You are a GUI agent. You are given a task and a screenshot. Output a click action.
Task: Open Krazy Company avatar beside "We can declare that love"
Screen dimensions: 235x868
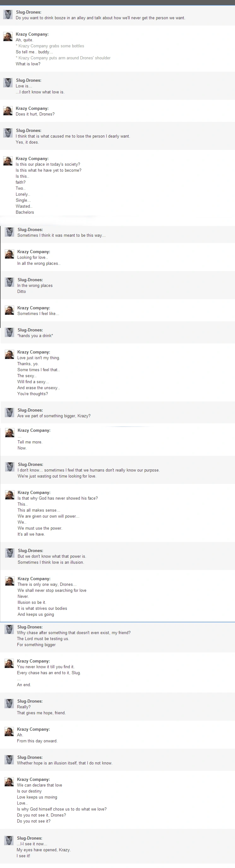coord(9,782)
